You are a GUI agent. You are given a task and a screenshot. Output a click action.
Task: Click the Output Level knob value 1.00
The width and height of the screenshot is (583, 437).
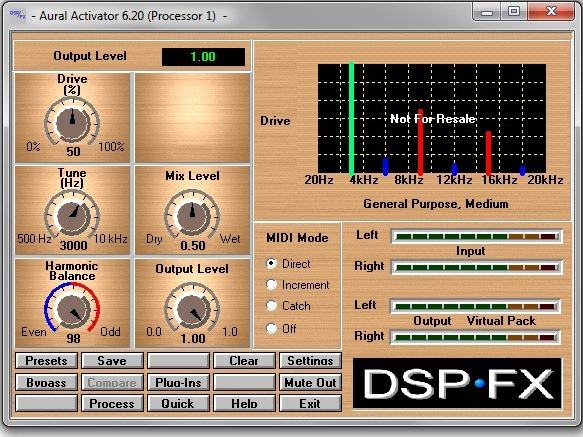pos(193,338)
